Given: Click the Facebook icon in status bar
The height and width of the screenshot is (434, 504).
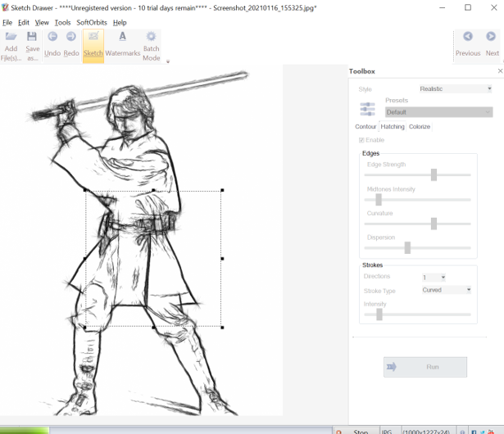Looking at the screenshot, I should pyautogui.click(x=474, y=432).
